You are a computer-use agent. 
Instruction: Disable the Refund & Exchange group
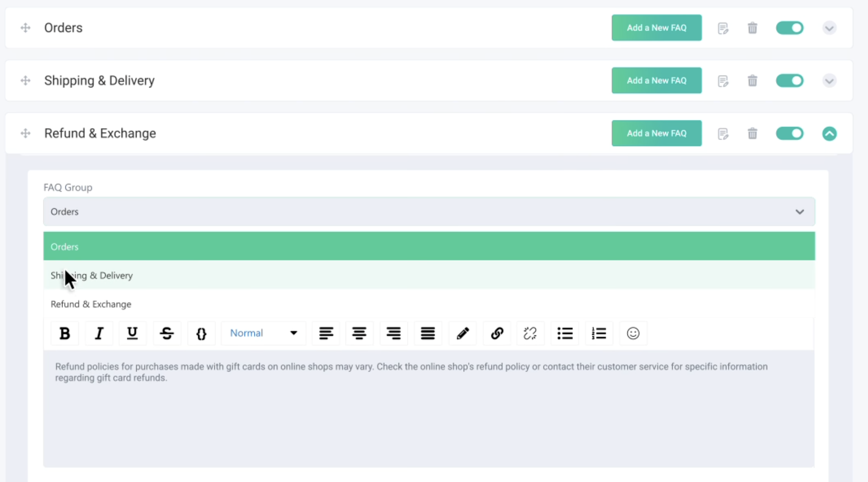pos(790,133)
